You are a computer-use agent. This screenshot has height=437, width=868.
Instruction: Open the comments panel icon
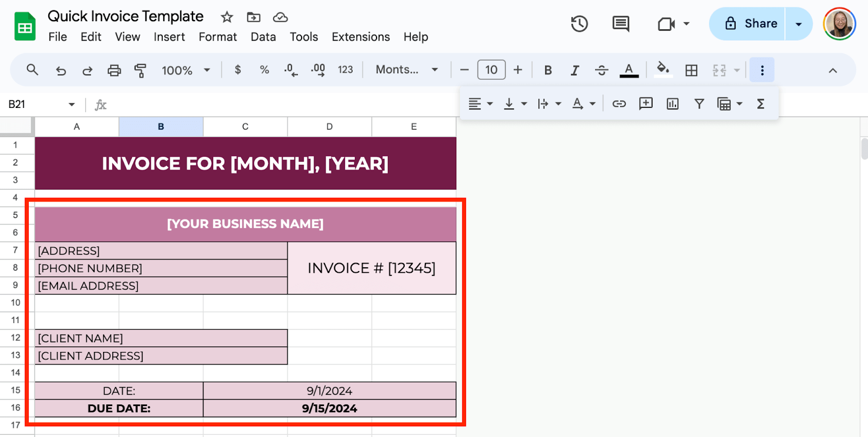(x=620, y=24)
